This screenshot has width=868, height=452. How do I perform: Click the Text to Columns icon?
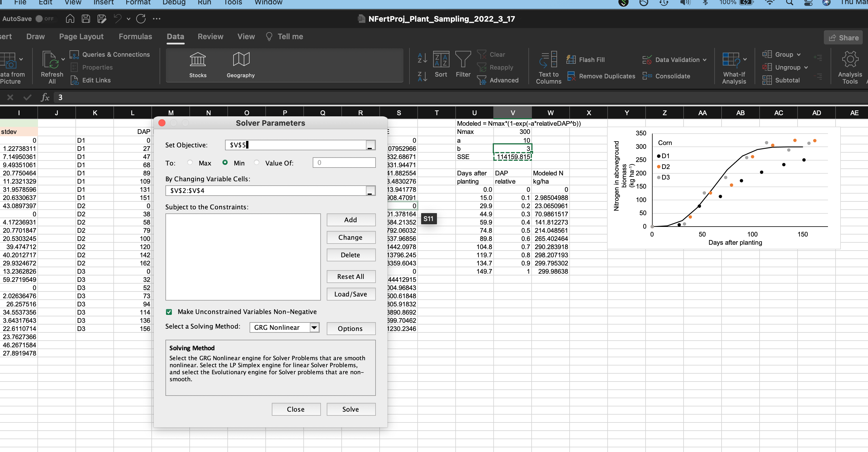tap(548, 60)
